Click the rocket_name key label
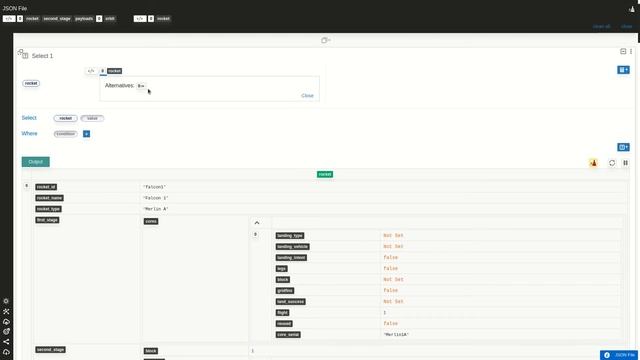 (49, 198)
